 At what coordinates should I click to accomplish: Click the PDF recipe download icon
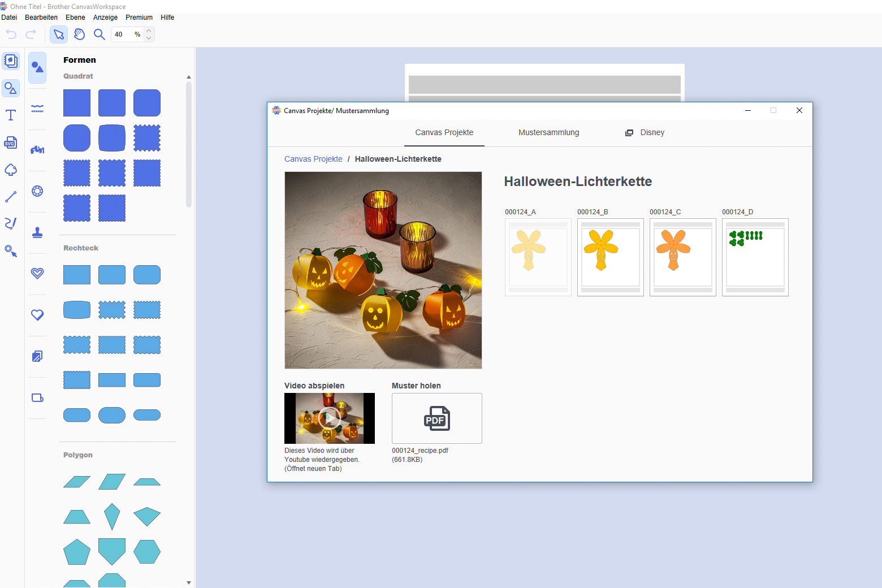click(x=436, y=418)
